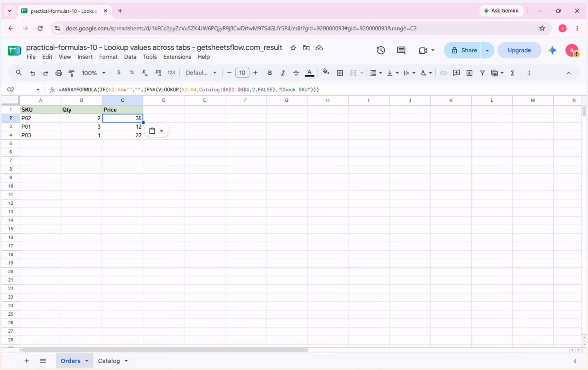Print the spreadsheet
Image resolution: width=588 pixels, height=370 pixels.
pos(58,73)
